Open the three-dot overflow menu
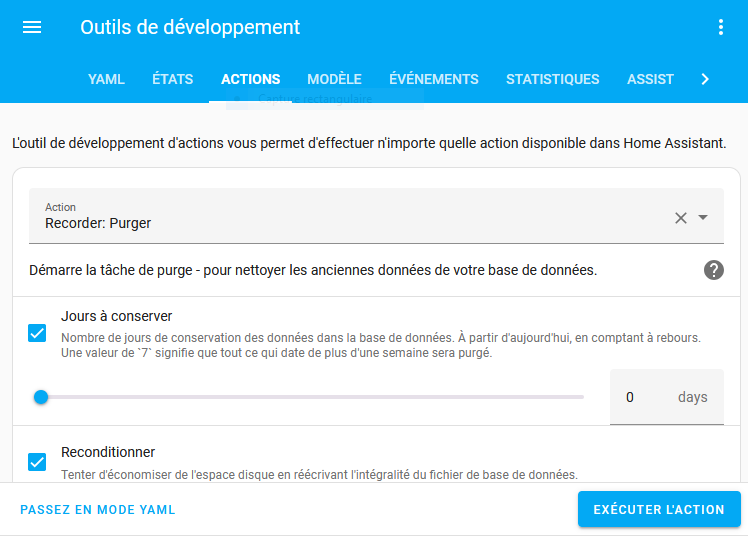The image size is (748, 536). click(x=720, y=27)
